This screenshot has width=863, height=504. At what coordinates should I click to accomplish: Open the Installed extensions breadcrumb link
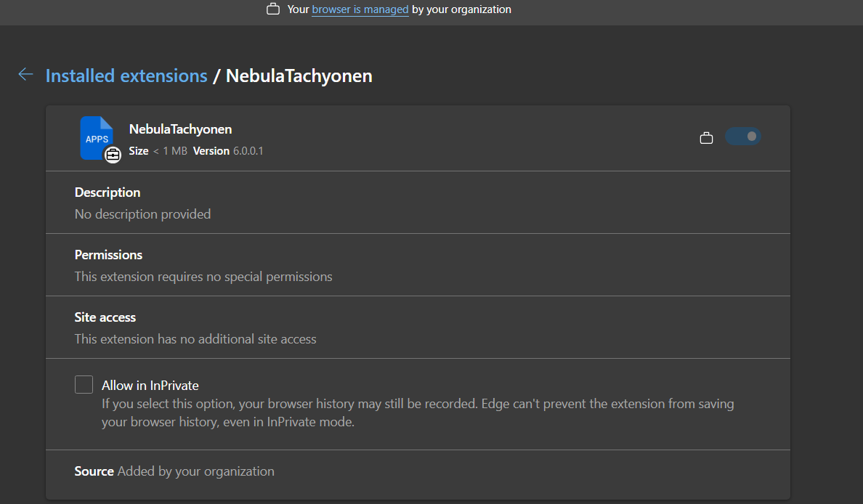(x=126, y=76)
